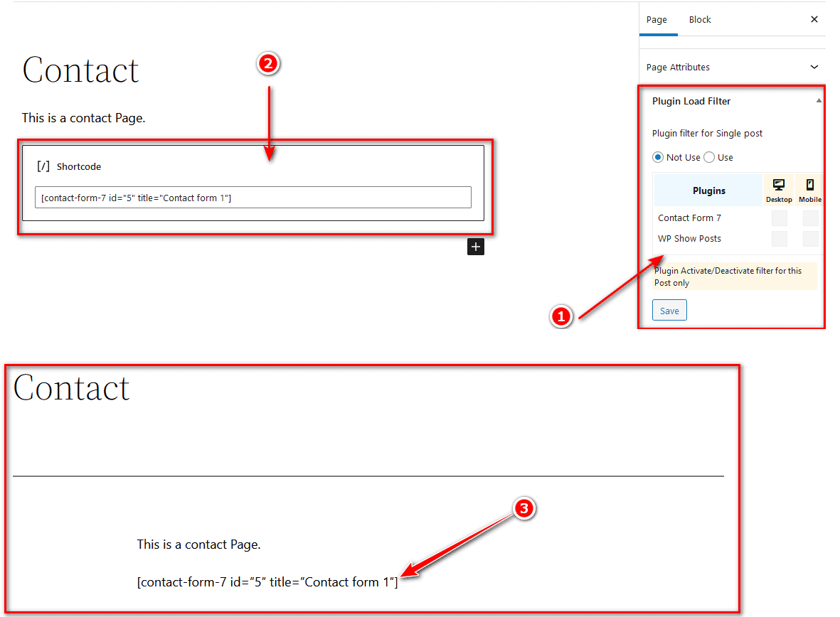Click the 'Plugin Load Filter' heading
This screenshot has width=840, height=617.
click(x=691, y=101)
